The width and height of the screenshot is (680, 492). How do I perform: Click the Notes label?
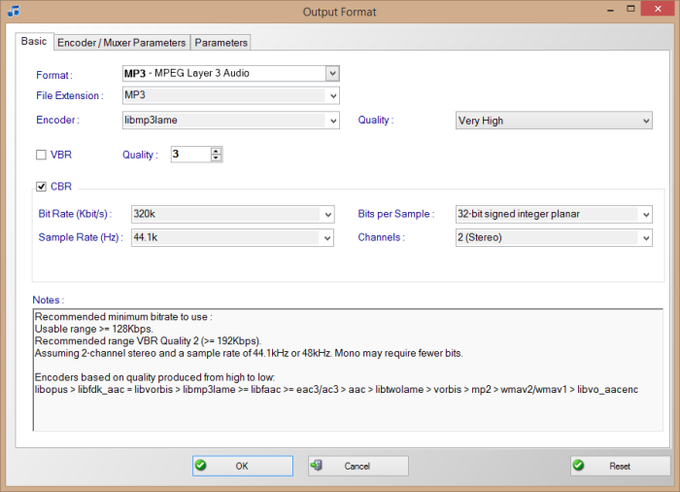pos(48,300)
